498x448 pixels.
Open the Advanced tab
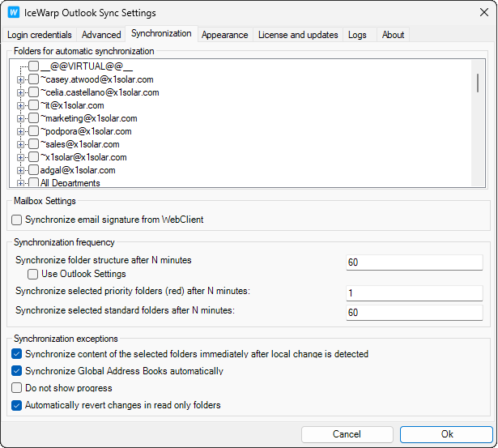(x=101, y=35)
